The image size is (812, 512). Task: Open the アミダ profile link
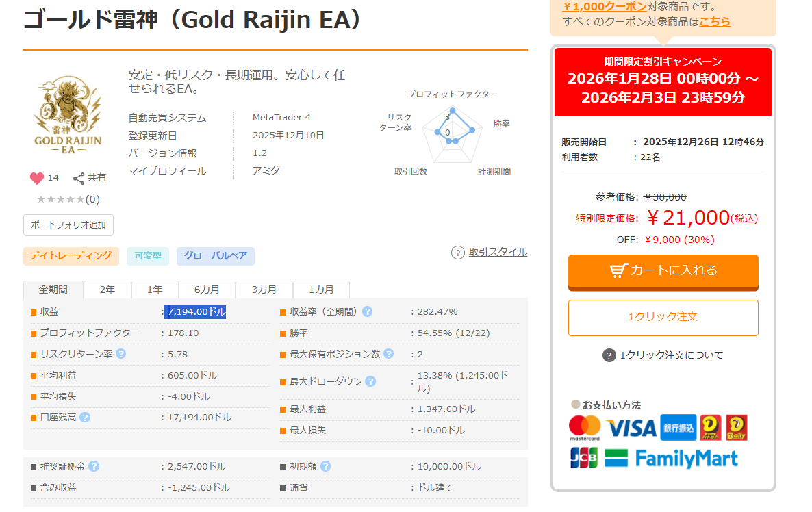coord(266,171)
